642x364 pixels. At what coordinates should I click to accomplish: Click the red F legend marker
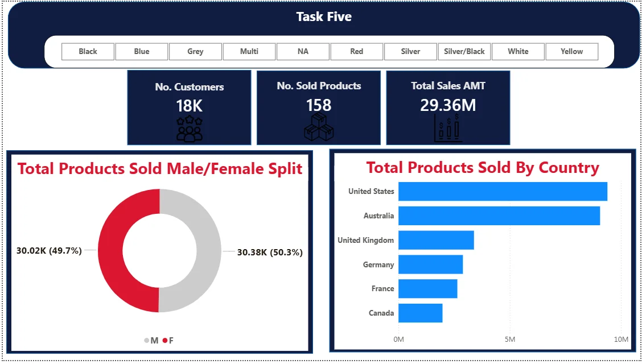click(165, 340)
